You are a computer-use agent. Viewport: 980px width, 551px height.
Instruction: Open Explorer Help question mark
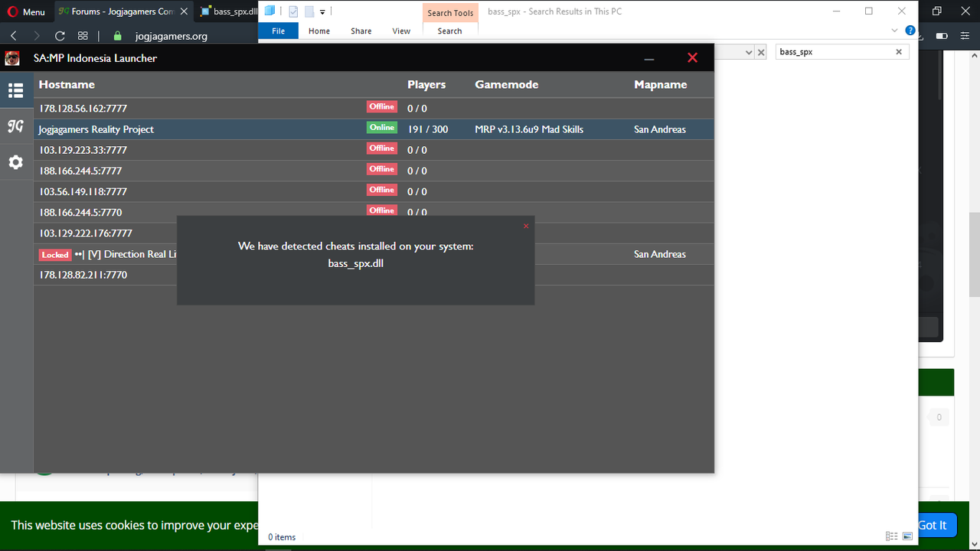pos(910,31)
